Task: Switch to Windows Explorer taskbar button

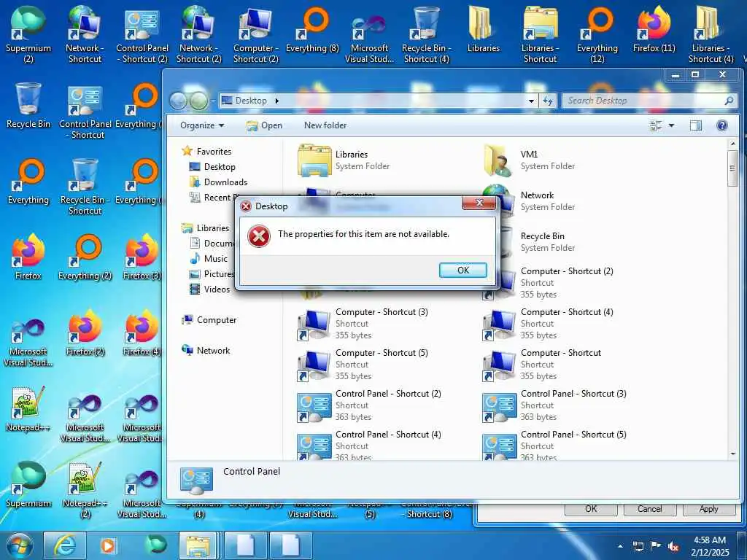Action: (x=197, y=545)
